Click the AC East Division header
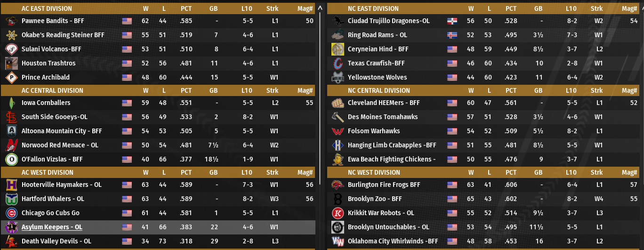 [47, 8]
